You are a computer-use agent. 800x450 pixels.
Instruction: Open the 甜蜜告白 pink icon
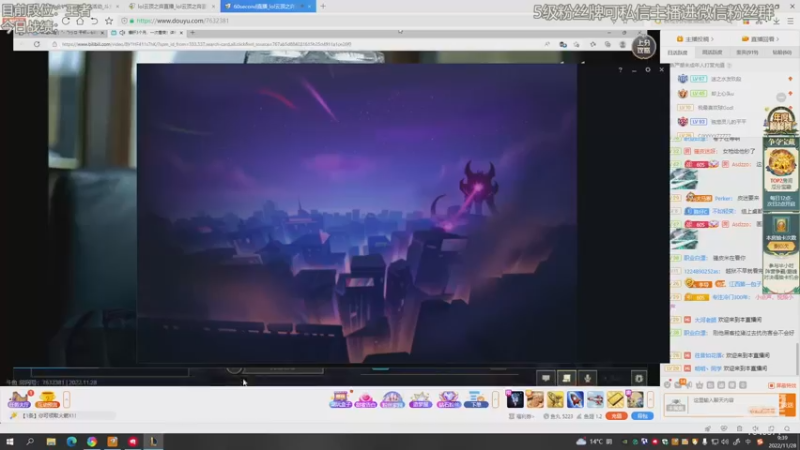coord(366,399)
